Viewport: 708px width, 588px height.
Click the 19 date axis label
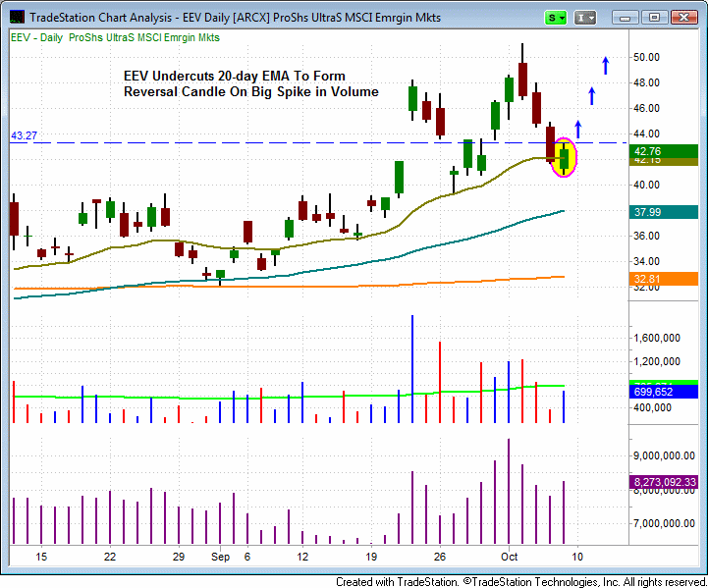[371, 557]
